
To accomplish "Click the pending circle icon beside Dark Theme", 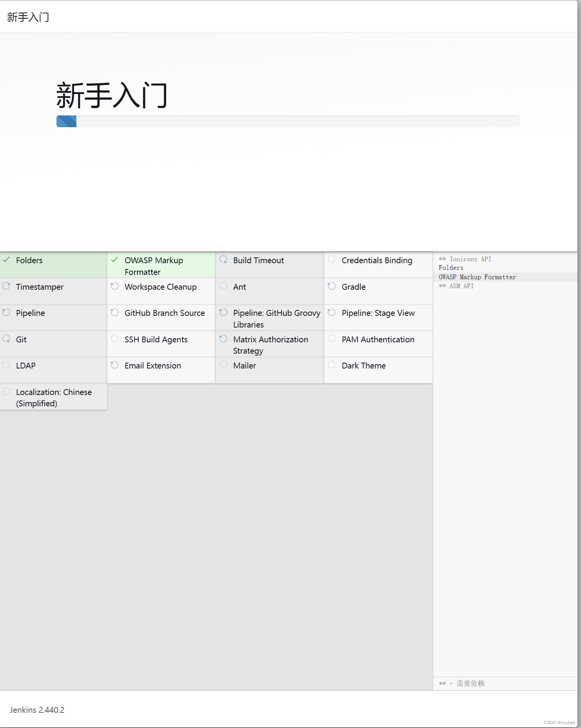I will tap(332, 365).
